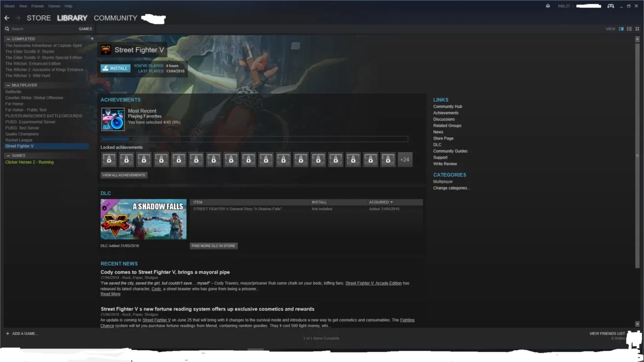Click VIEW ALL ACHIEVEMENTS button
The height and width of the screenshot is (362, 644).
coord(124,175)
